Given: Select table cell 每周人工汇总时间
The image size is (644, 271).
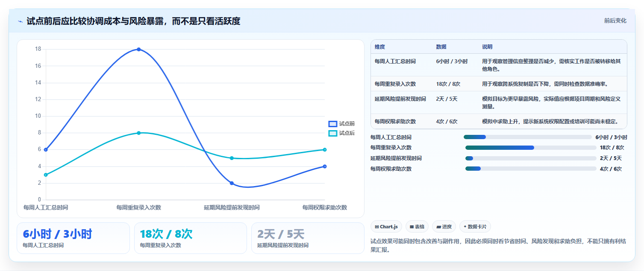Looking at the screenshot, I should [395, 61].
